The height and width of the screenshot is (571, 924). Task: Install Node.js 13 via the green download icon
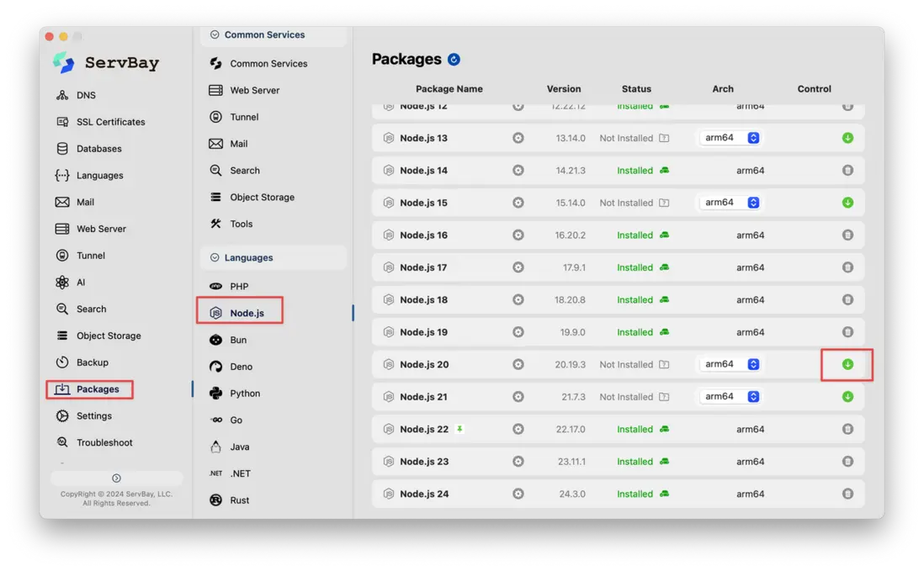point(847,138)
